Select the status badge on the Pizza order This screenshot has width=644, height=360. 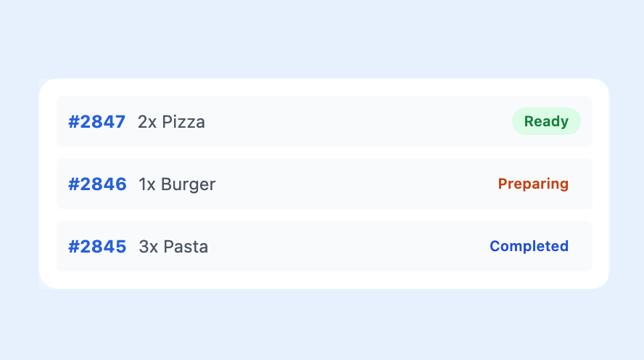tap(546, 121)
